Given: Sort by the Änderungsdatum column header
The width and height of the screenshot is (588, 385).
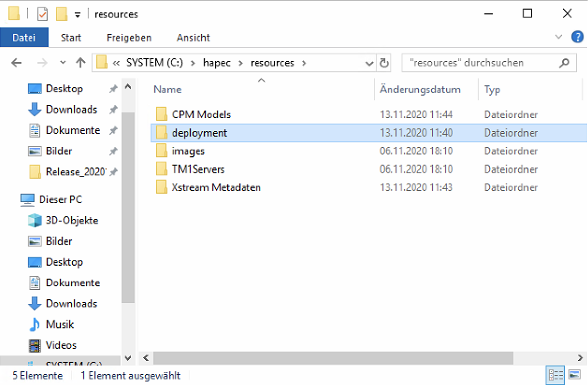Looking at the screenshot, I should click(x=420, y=90).
